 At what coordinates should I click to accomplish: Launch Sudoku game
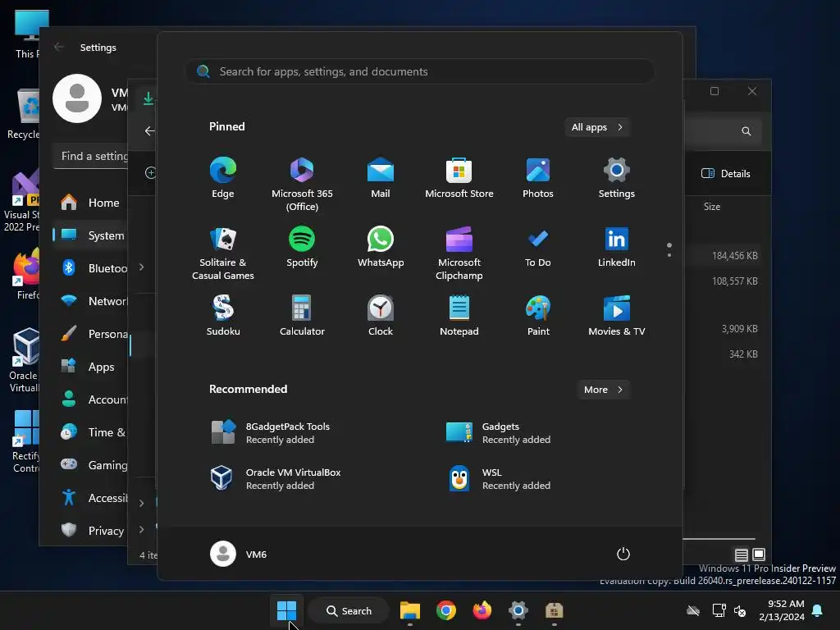coord(223,316)
